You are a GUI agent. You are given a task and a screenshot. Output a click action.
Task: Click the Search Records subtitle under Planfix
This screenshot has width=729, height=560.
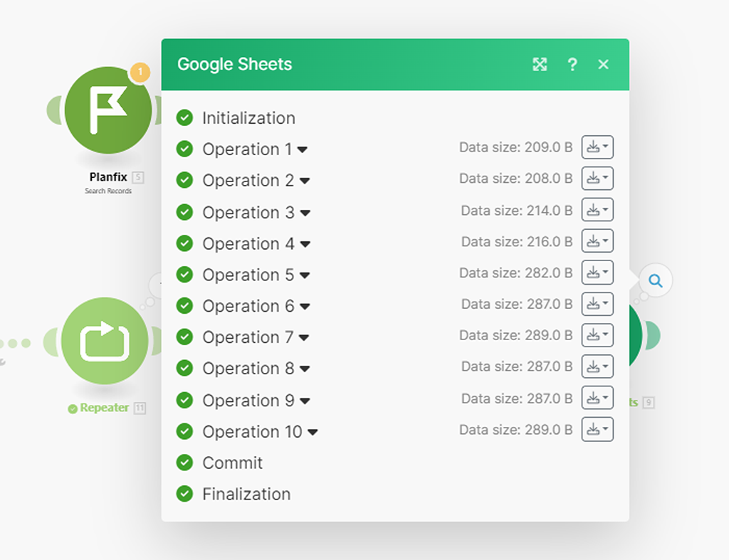(x=108, y=191)
